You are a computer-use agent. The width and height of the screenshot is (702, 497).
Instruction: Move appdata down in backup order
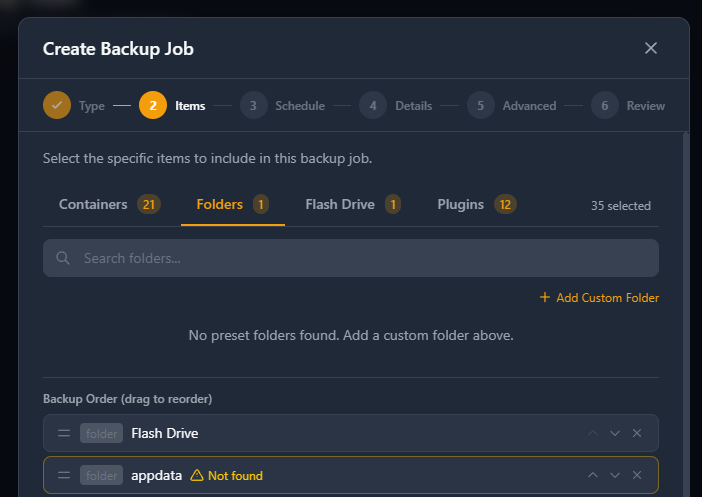[x=615, y=475]
